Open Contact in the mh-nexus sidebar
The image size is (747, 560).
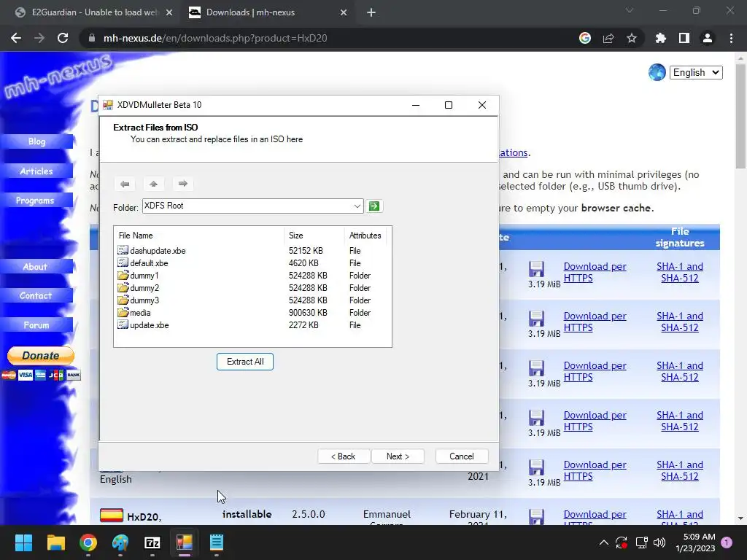click(36, 296)
